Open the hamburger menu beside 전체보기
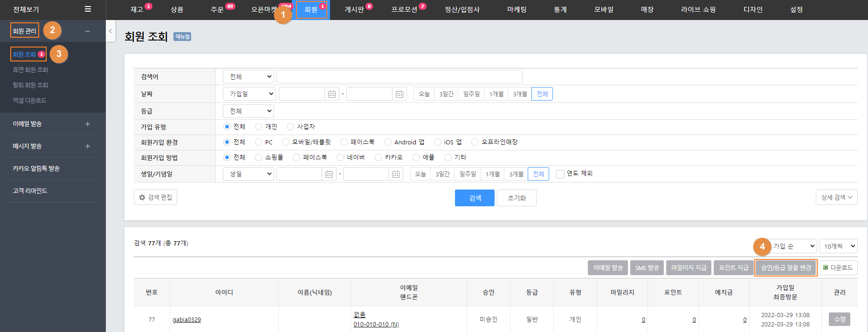 coord(88,9)
